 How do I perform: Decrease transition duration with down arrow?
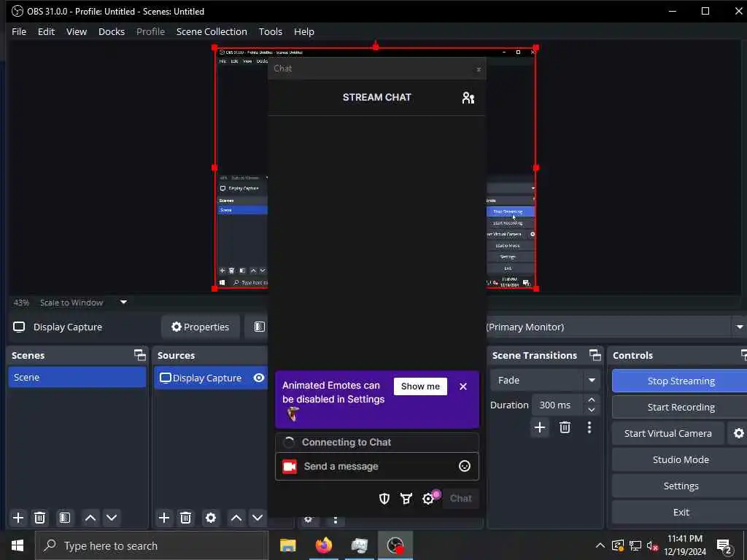coord(591,410)
